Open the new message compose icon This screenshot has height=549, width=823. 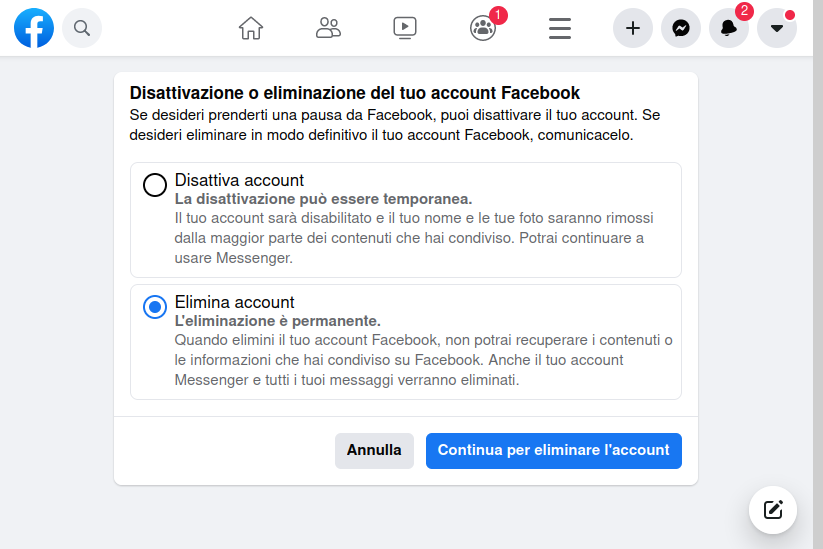point(773,510)
